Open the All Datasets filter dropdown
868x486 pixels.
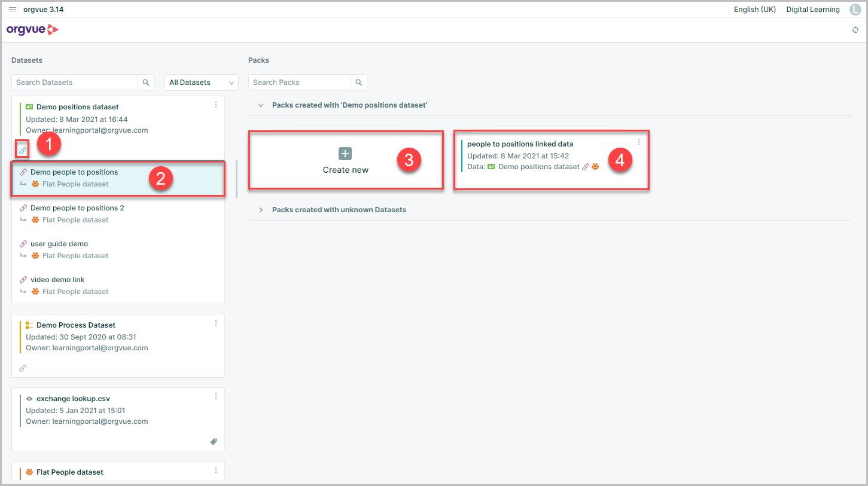coord(202,82)
